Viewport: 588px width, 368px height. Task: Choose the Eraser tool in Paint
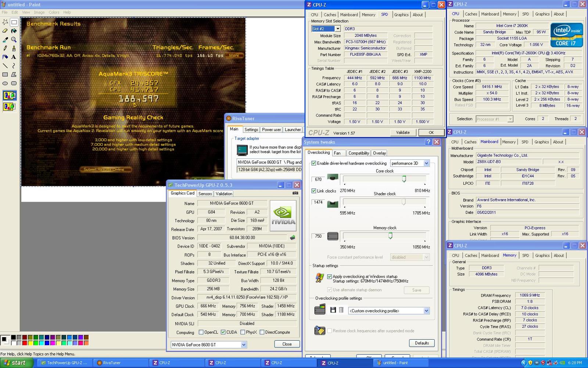click(x=5, y=31)
